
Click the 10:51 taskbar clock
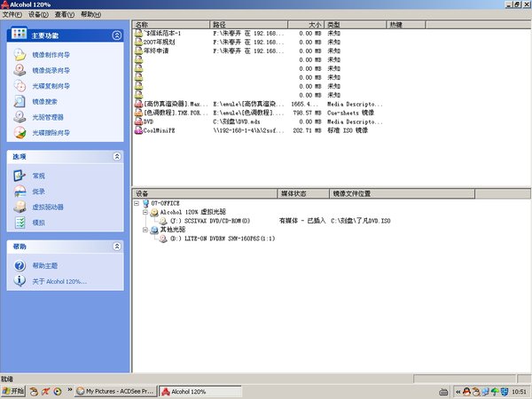pos(519,392)
